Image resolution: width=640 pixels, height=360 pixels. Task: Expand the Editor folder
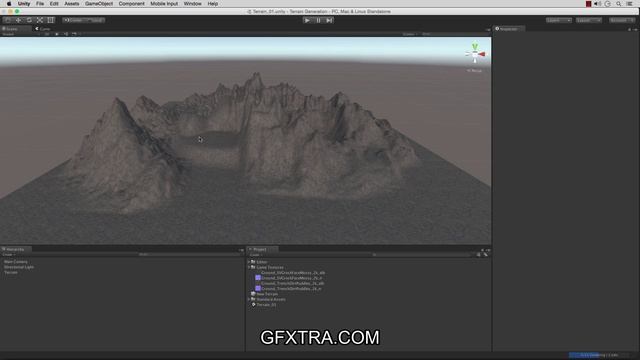pyautogui.click(x=249, y=262)
